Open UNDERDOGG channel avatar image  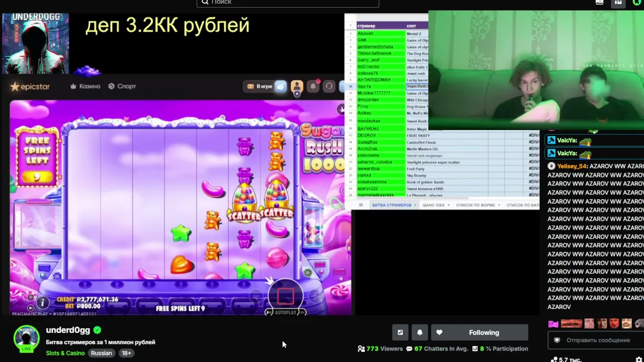tap(35, 43)
